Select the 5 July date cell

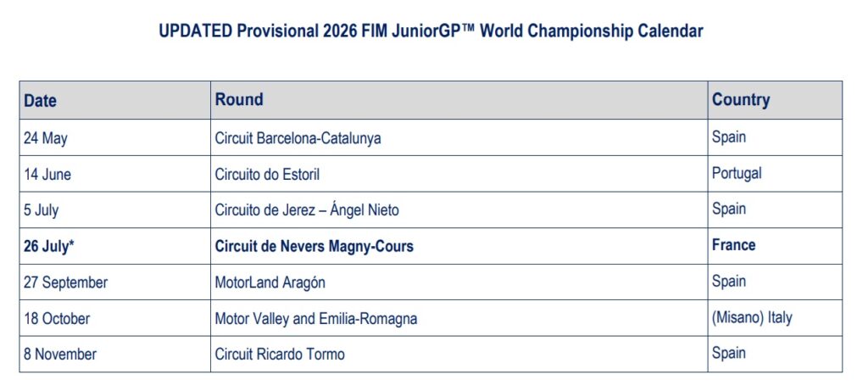pos(41,209)
